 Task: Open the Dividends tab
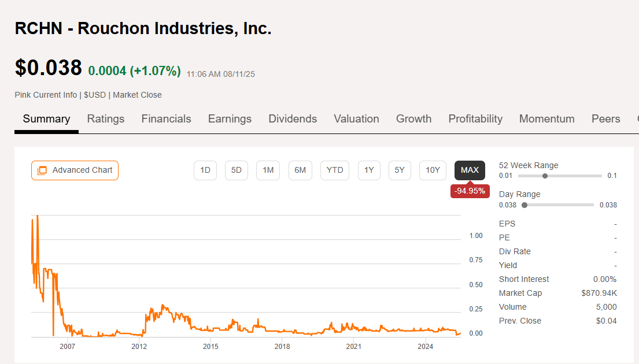click(293, 119)
